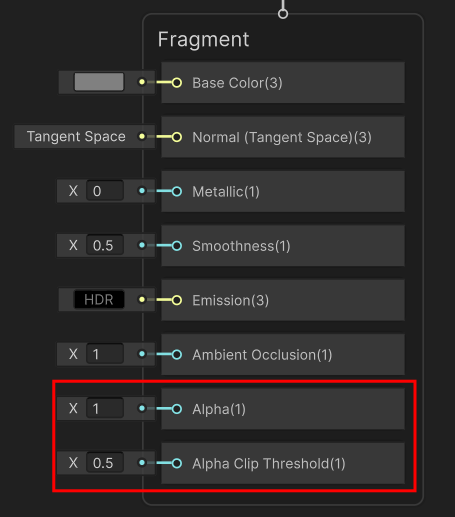Click the Alpha input port circle
455x517 pixels.
tap(177, 409)
